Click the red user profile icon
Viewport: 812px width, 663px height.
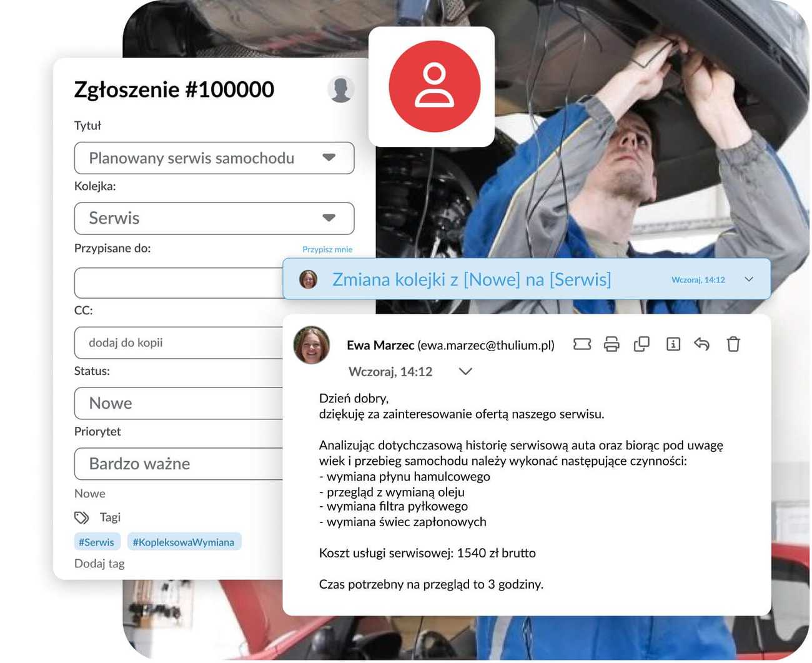click(x=434, y=86)
